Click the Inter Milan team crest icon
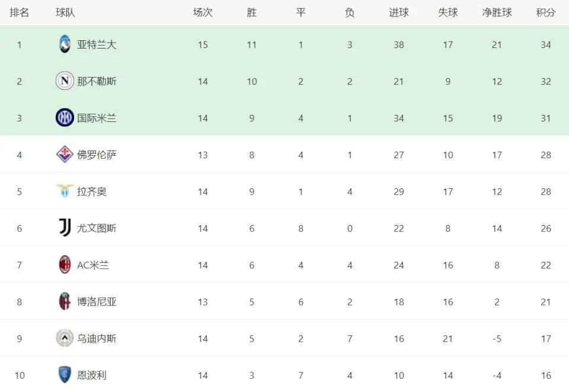The height and width of the screenshot is (392, 569). click(x=65, y=117)
